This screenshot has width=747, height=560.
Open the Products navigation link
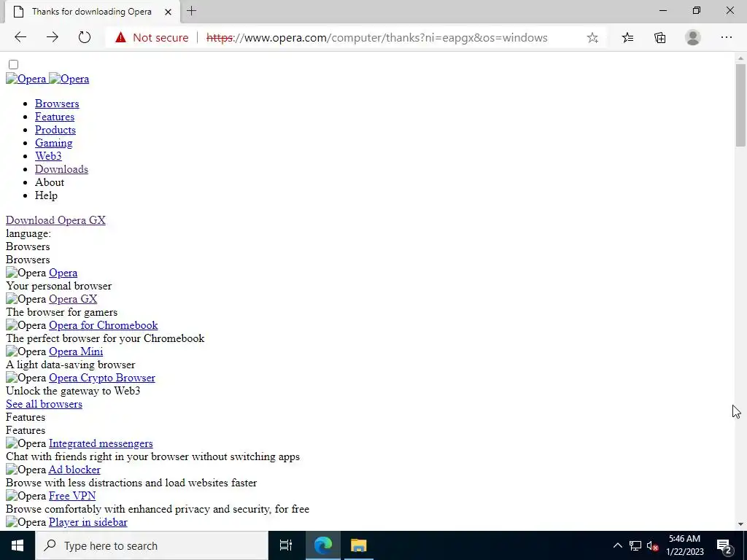coord(55,130)
